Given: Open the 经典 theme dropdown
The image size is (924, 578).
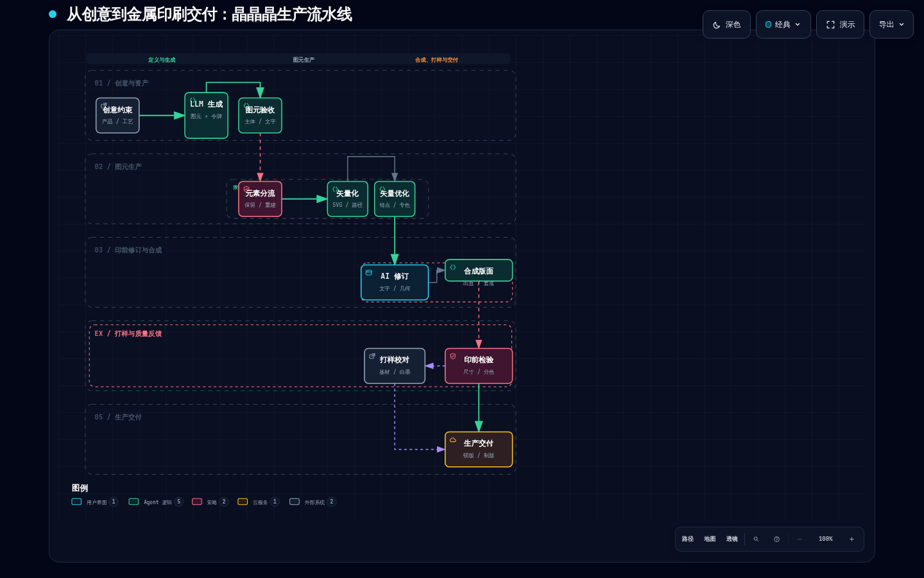Looking at the screenshot, I should click(783, 24).
